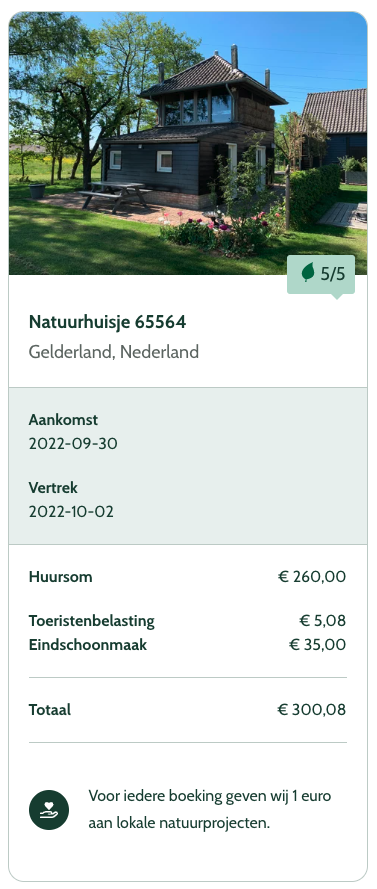Click the Eindschoonmaak label
Viewport: 377px width, 889px height.
point(88,645)
